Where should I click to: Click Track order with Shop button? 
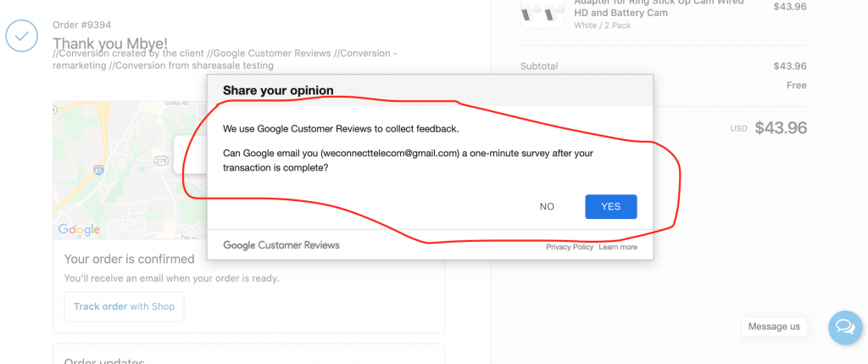tap(124, 306)
